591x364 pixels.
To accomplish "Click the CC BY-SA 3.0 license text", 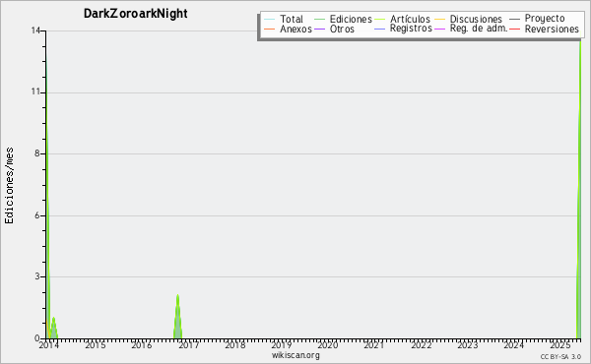I will pyautogui.click(x=560, y=356).
